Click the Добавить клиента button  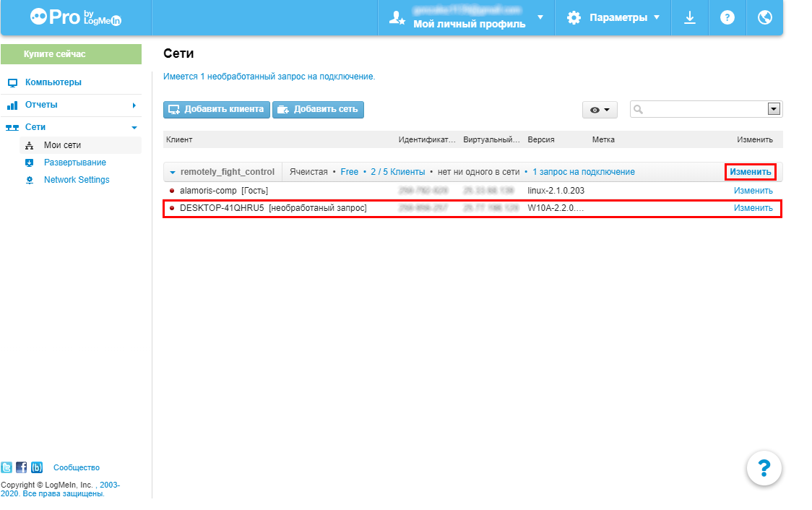(x=216, y=109)
